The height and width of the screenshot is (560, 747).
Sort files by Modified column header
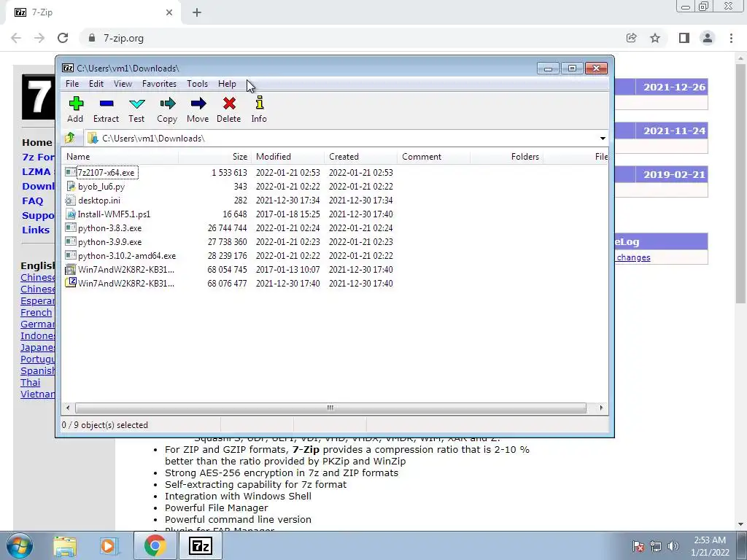click(287, 157)
